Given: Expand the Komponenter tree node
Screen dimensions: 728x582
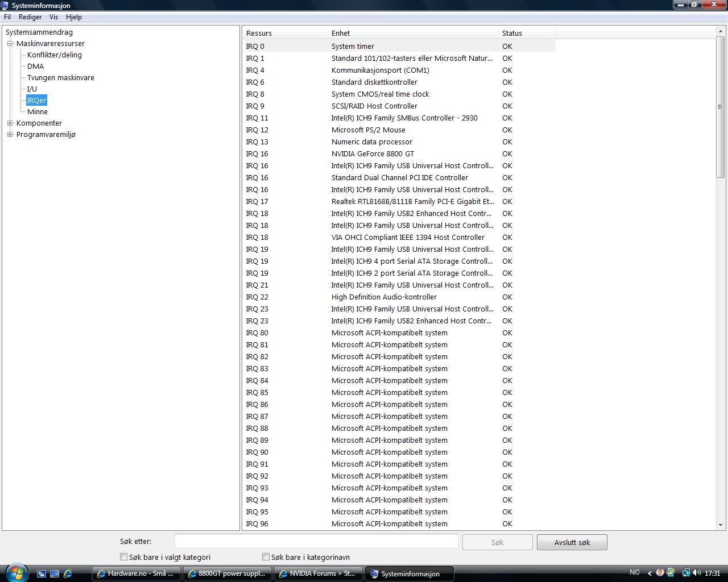Looking at the screenshot, I should [x=10, y=123].
